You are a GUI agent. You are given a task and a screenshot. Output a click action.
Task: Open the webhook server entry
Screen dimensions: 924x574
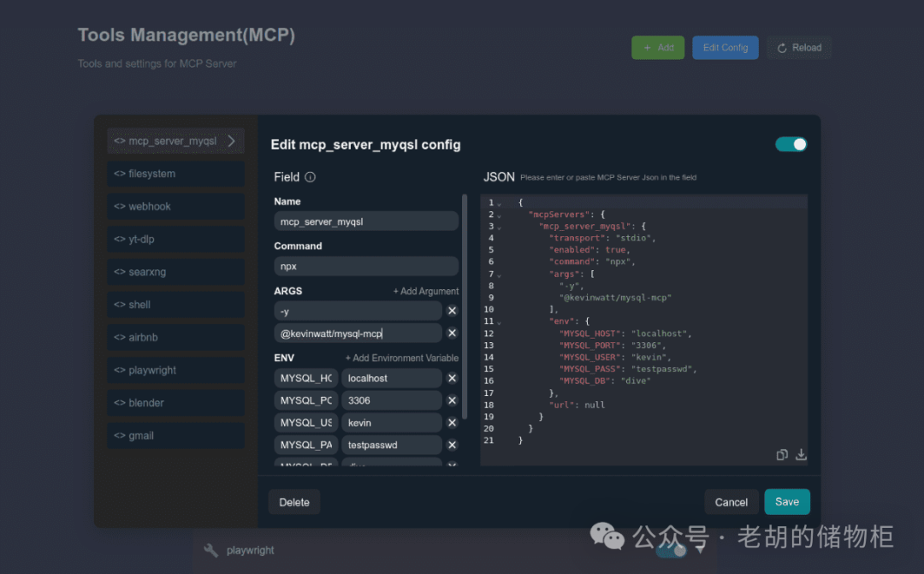point(175,206)
